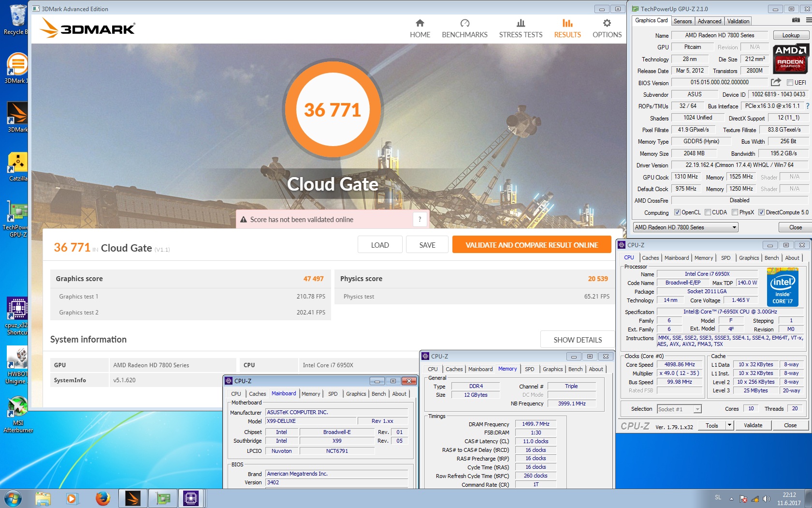Open the Socket #1 selection dropdown in CPU-Z
The width and height of the screenshot is (812, 508).
[679, 409]
